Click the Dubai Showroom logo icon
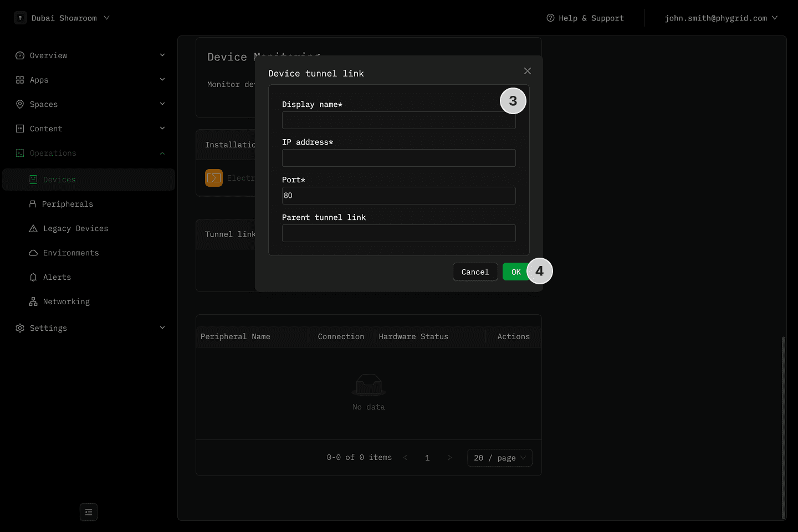798x532 pixels. coord(21,18)
